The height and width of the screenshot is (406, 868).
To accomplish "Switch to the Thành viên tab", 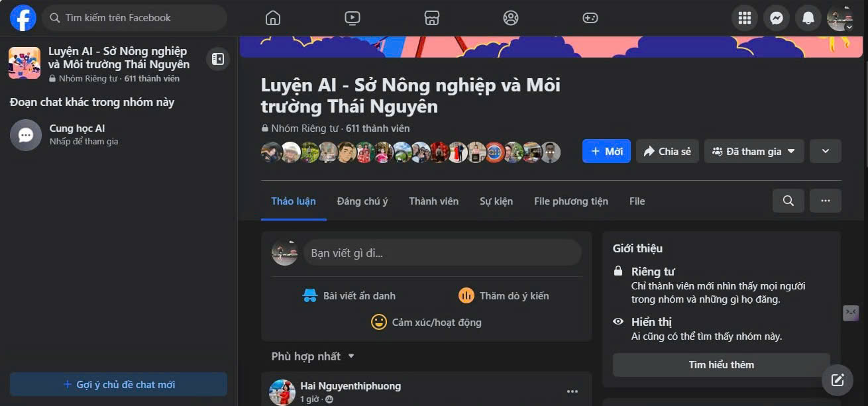I will tap(433, 201).
